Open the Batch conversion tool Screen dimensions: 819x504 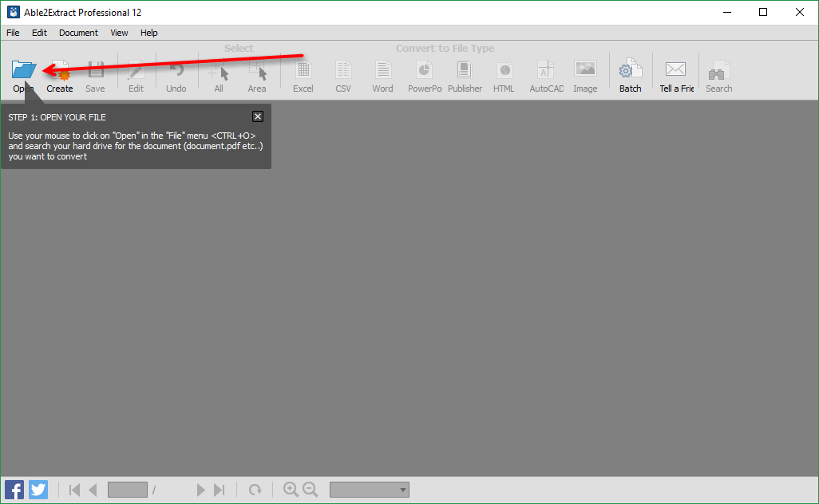click(631, 69)
